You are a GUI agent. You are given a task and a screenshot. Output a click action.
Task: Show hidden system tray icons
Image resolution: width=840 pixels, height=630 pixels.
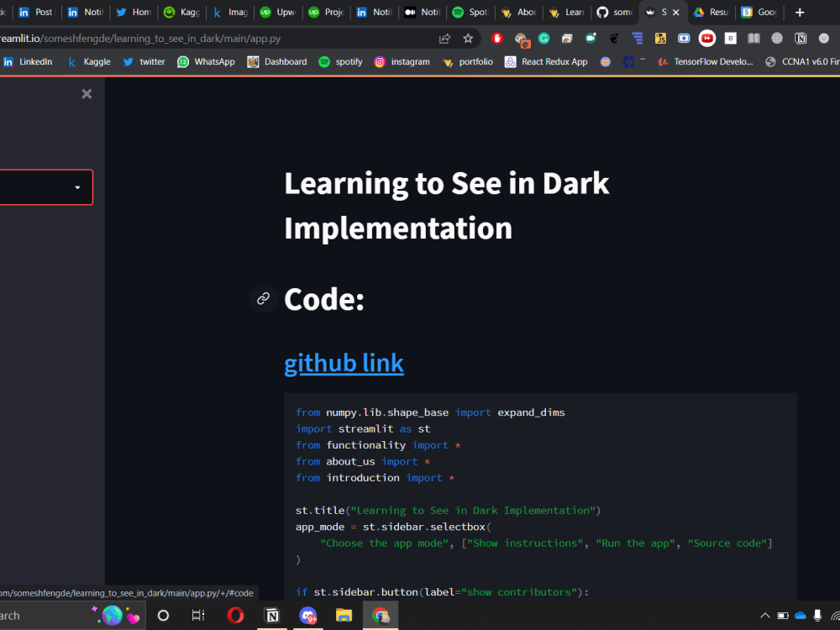[x=765, y=616]
